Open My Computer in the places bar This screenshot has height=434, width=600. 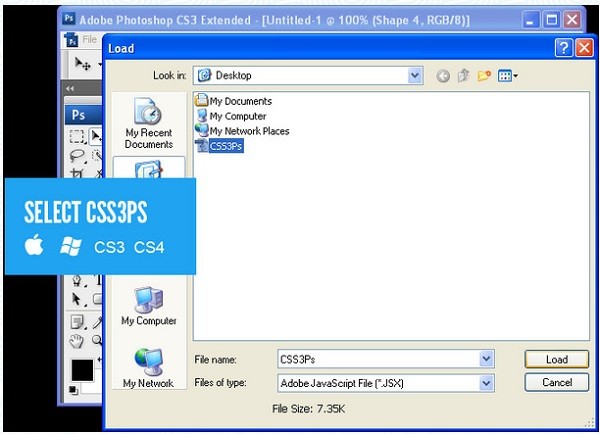click(x=149, y=306)
